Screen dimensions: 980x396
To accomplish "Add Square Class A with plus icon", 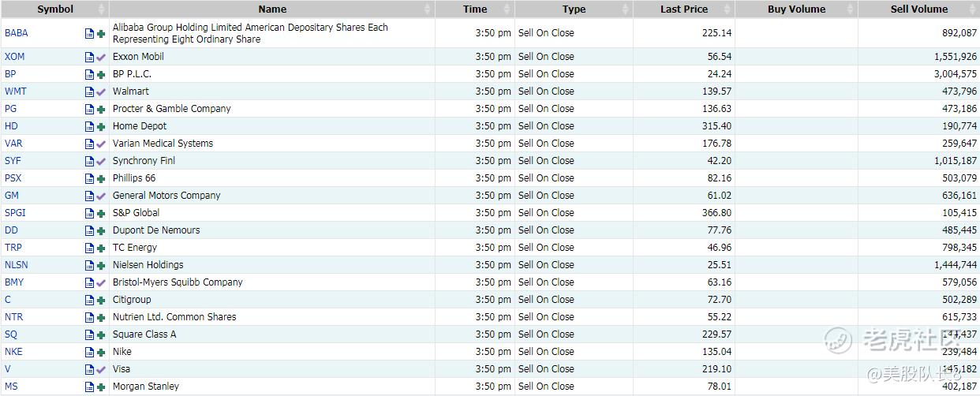I will coord(101,334).
